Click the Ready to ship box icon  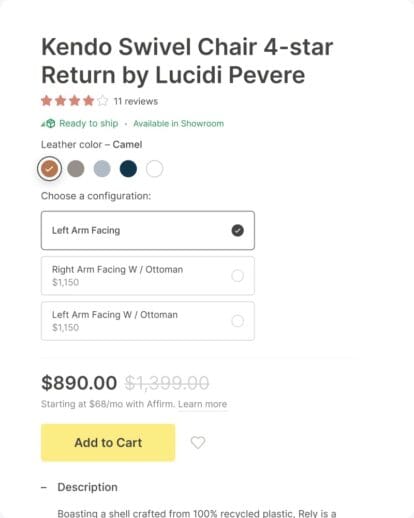(x=48, y=124)
